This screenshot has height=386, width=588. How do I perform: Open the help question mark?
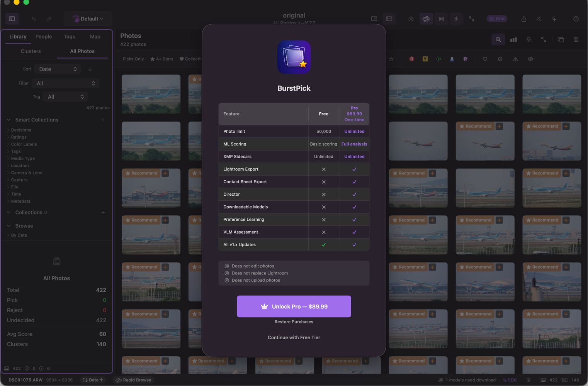point(576,19)
